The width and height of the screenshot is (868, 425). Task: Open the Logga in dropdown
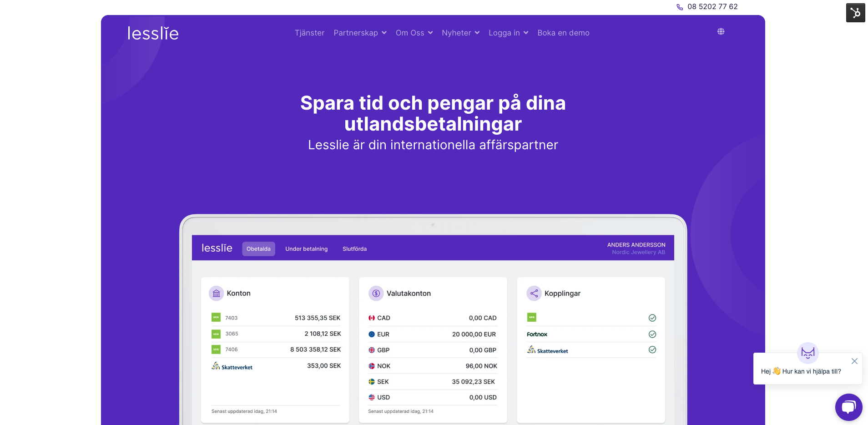click(x=508, y=33)
